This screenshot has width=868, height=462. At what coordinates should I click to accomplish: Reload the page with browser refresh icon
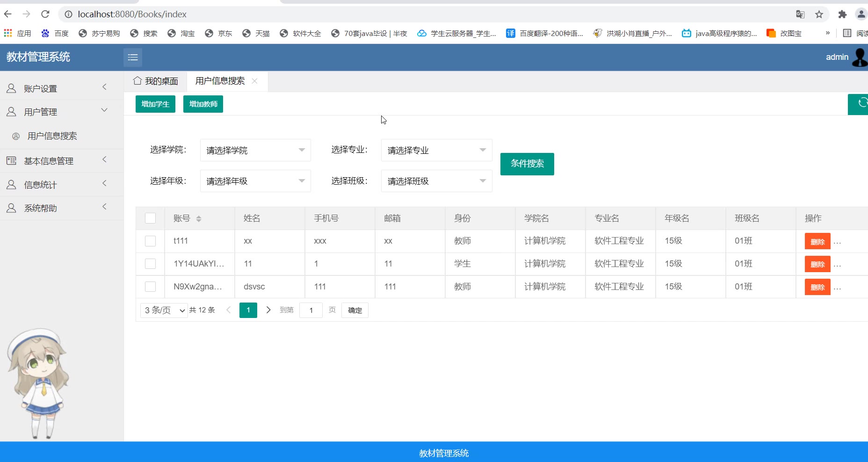[45, 14]
